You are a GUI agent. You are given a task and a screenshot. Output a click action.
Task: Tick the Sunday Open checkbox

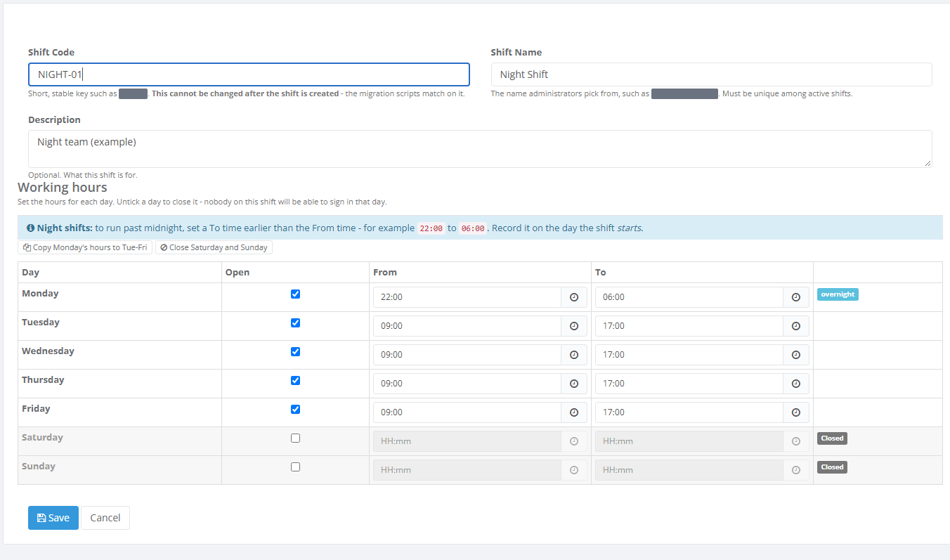(x=295, y=467)
